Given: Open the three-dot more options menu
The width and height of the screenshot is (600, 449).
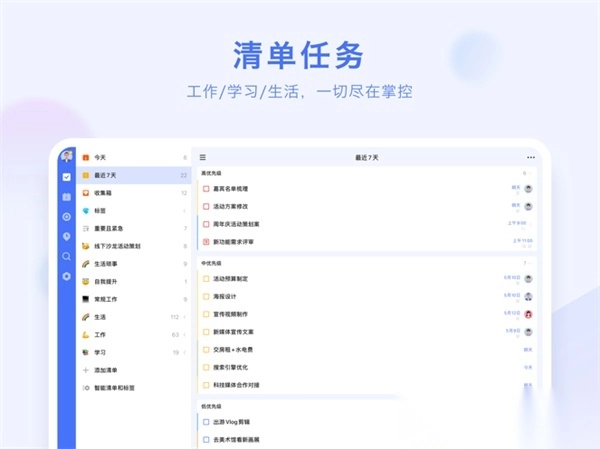Looking at the screenshot, I should (x=531, y=157).
